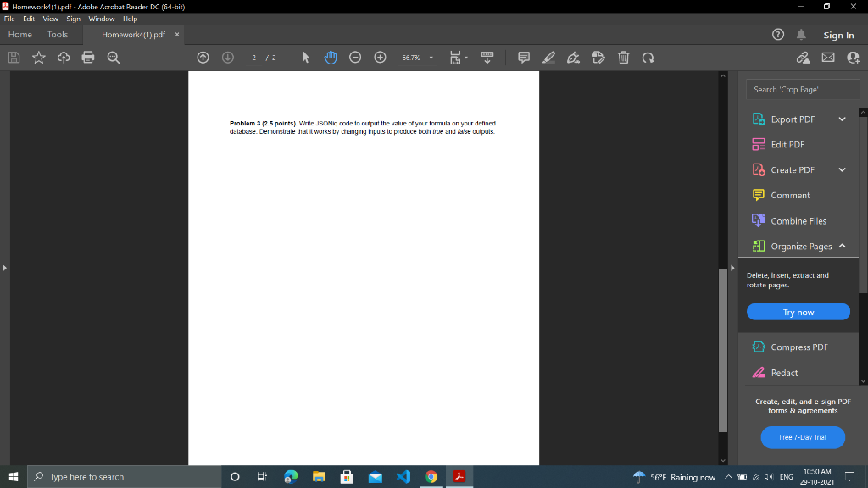Expand the Export PDF options
The height and width of the screenshot is (488, 868).
click(842, 119)
